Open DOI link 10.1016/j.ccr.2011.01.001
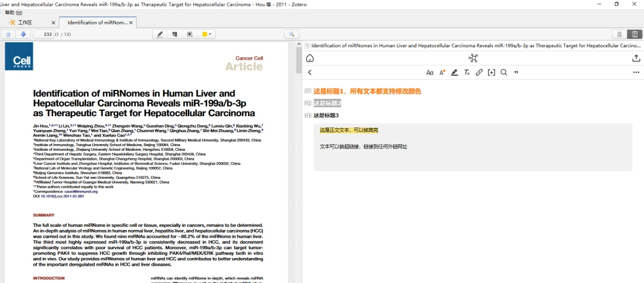Image resolution: width=644 pixels, height=283 pixels. pyautogui.click(x=62, y=197)
